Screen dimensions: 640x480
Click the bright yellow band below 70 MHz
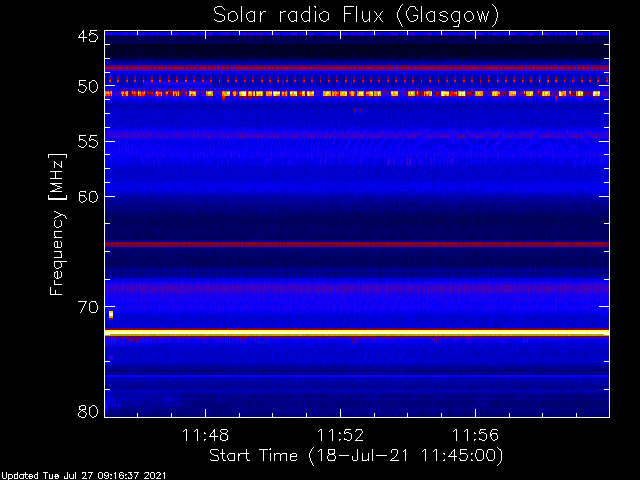tap(357, 333)
